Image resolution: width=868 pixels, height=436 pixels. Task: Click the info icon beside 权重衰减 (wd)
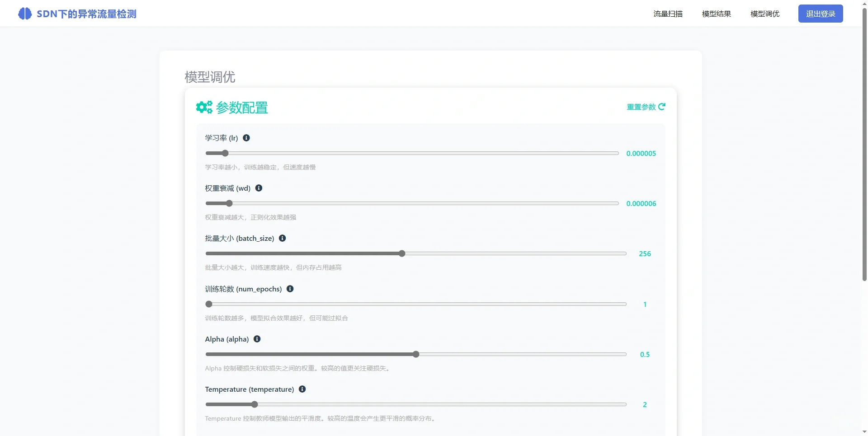tap(259, 188)
